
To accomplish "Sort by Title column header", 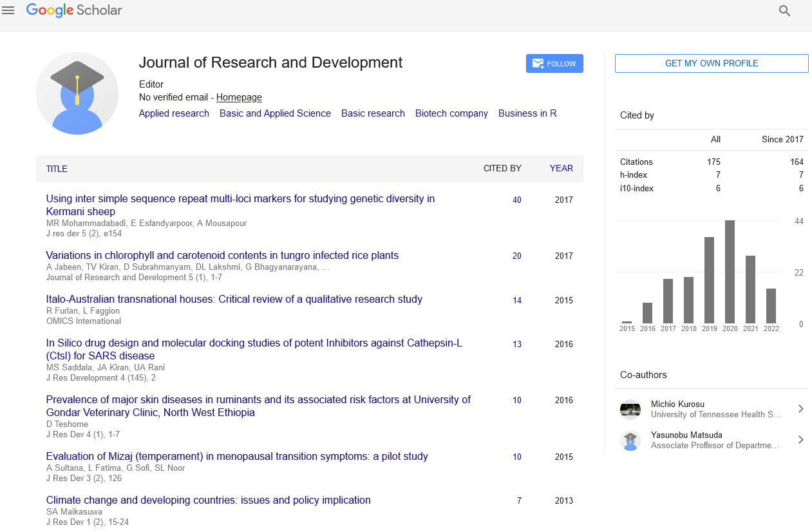I will tap(57, 169).
